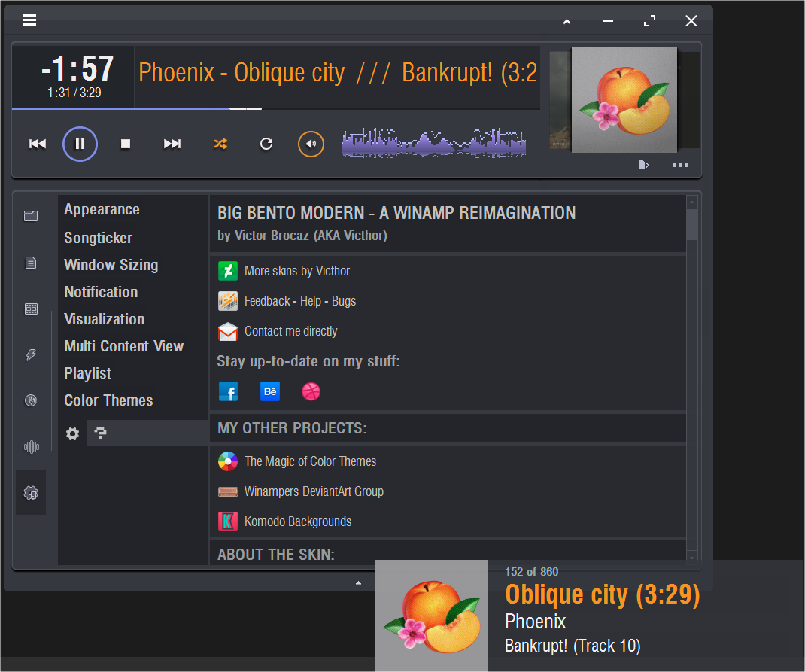
Task: Click the content panel scrollbar thumb
Action: click(x=692, y=224)
